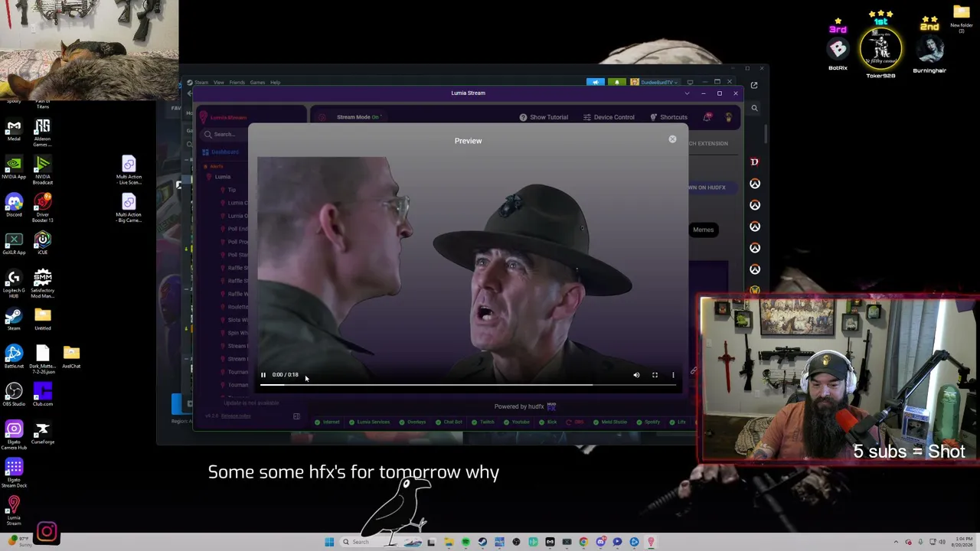Open Discord desktop shortcut

point(14,204)
